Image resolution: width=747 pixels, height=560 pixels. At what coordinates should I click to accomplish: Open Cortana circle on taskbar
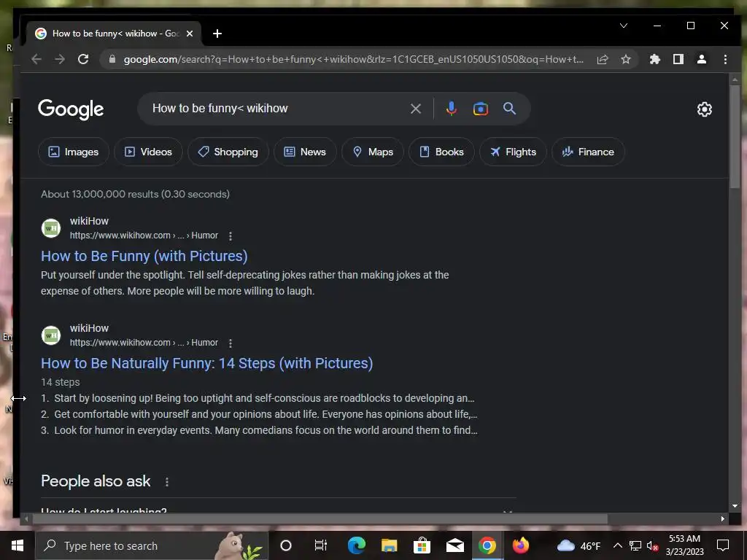(286, 545)
